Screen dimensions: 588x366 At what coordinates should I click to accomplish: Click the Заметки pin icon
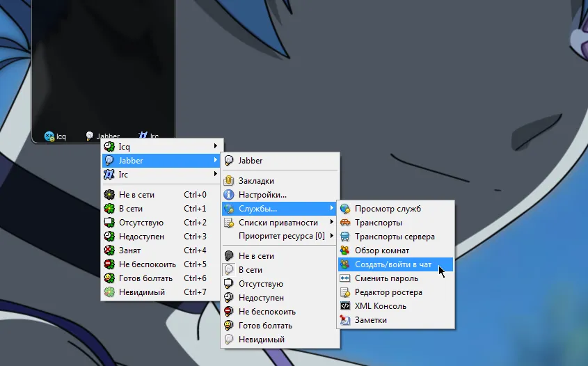coord(345,320)
